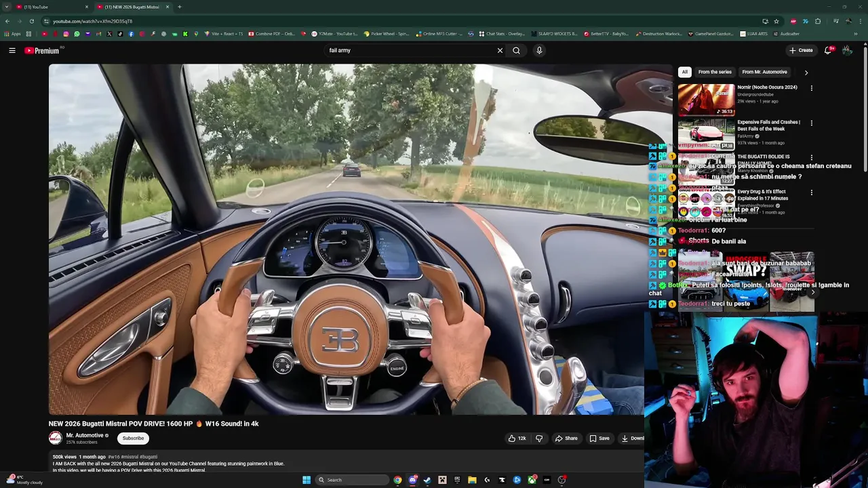
Task: Bookmark this page with star icon
Action: (776, 21)
